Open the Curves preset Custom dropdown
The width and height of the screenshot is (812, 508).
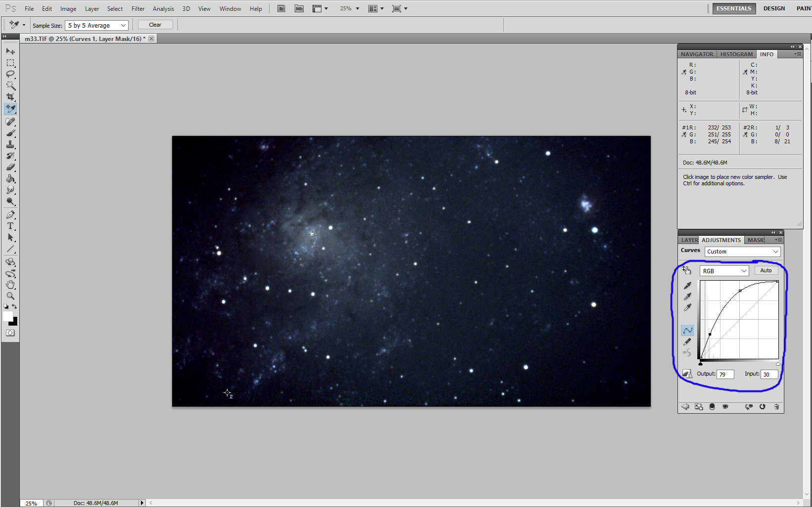[x=742, y=252]
